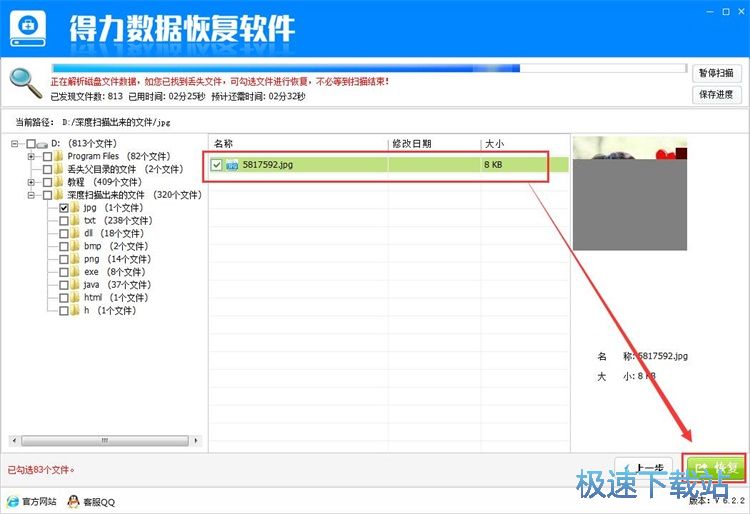
Task: Toggle the D: drive checkbox
Action: click(31, 144)
